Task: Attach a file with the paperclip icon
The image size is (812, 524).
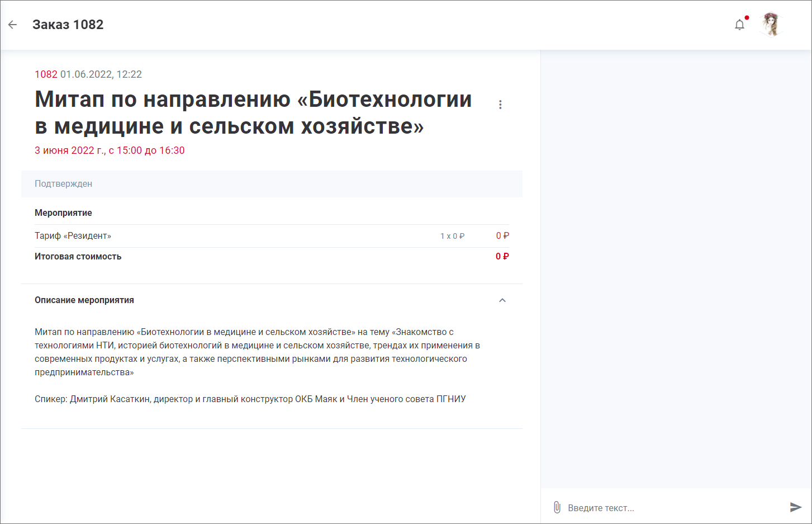Action: pos(557,507)
